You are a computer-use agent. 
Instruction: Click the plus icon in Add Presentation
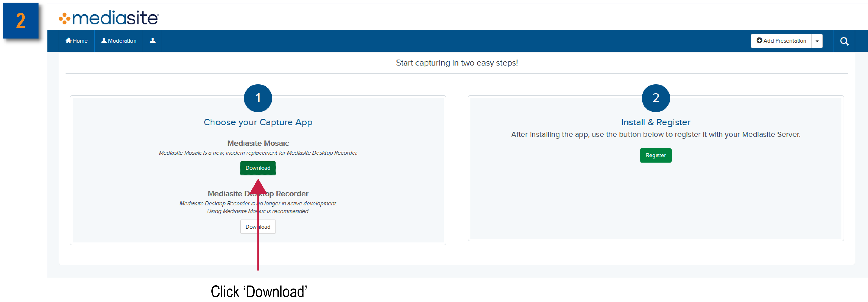759,40
